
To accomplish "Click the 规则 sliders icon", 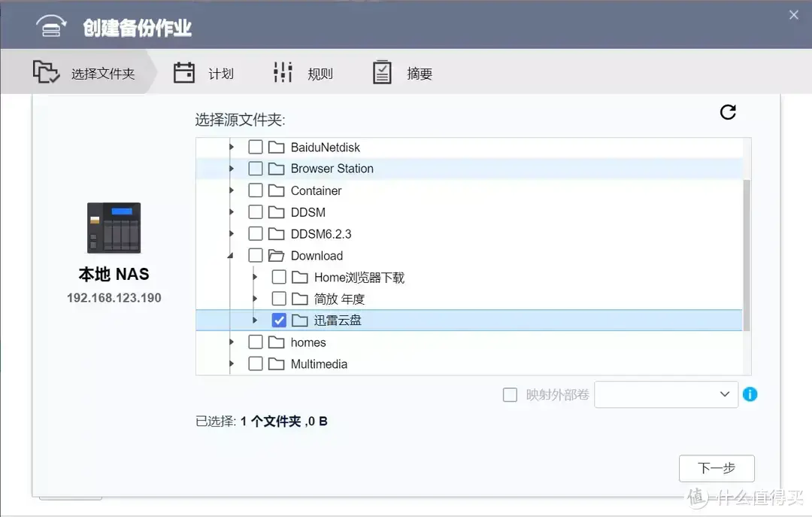I will pyautogui.click(x=282, y=71).
